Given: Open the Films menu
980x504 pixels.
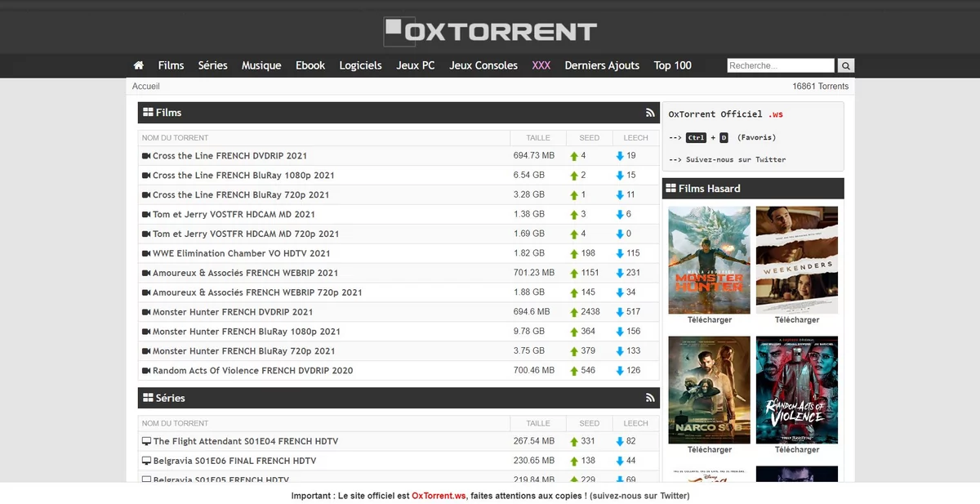Looking at the screenshot, I should coord(171,65).
